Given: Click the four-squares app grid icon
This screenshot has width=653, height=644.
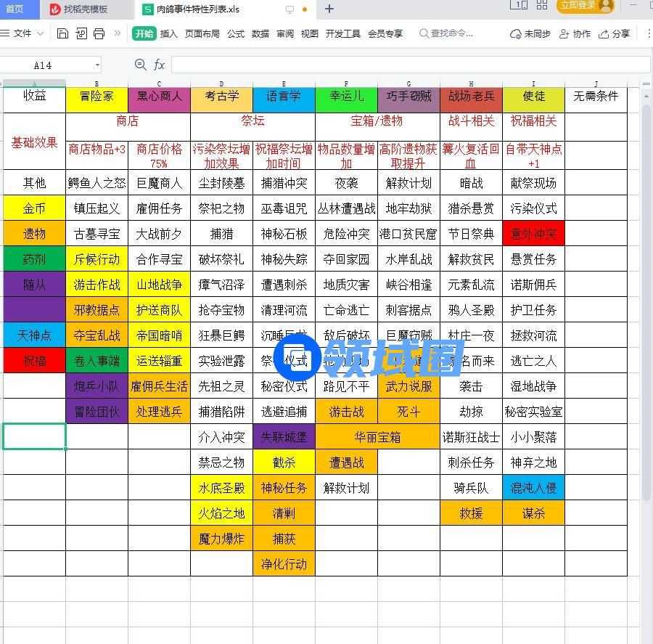Looking at the screenshot, I should (x=542, y=6).
